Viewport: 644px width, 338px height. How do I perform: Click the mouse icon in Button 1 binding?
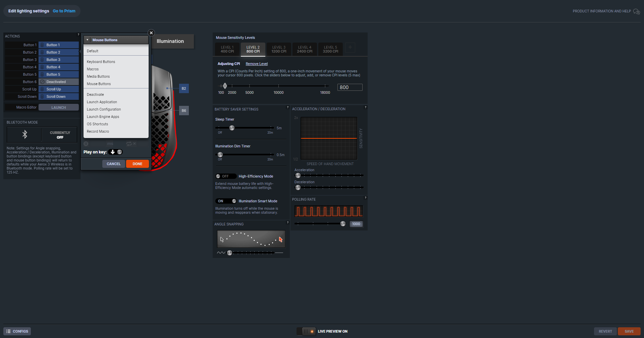pyautogui.click(x=42, y=45)
